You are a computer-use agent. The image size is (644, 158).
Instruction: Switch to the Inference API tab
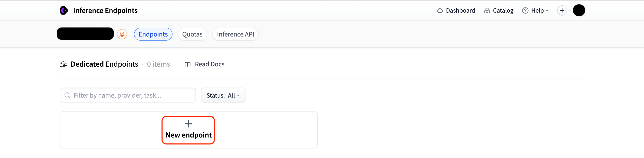(235, 34)
